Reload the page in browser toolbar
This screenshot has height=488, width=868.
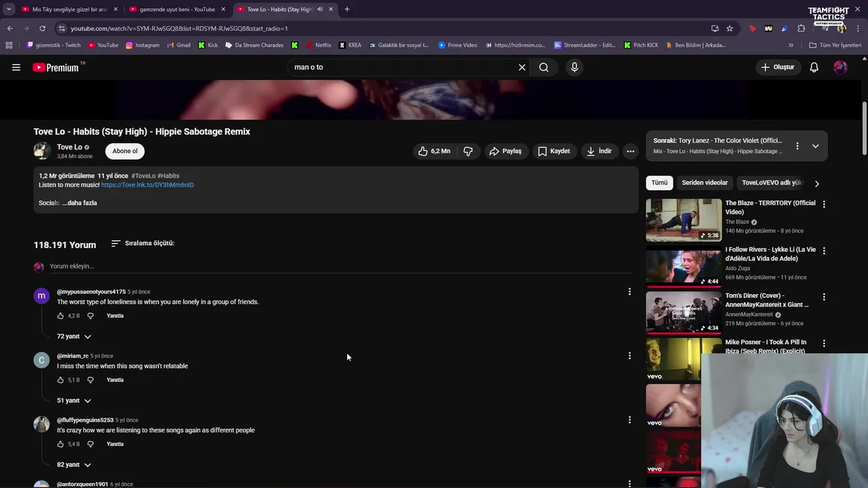[x=42, y=28]
